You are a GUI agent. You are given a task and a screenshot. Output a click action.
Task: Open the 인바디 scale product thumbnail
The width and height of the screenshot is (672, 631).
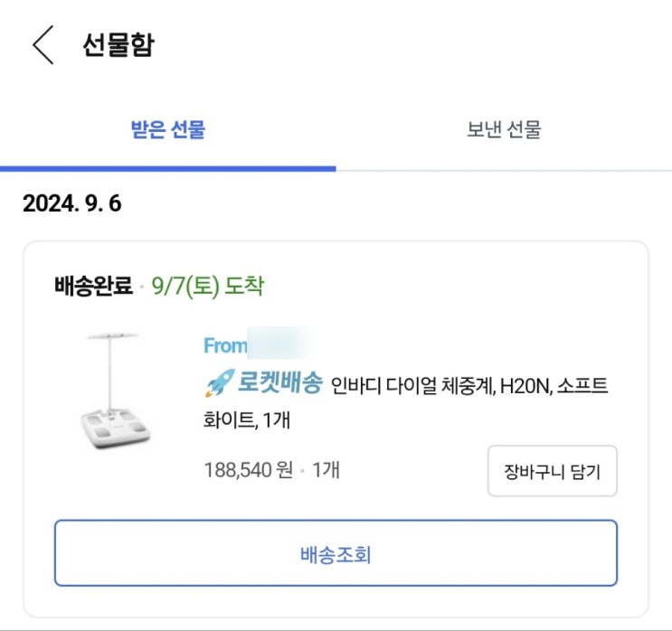tap(114, 392)
